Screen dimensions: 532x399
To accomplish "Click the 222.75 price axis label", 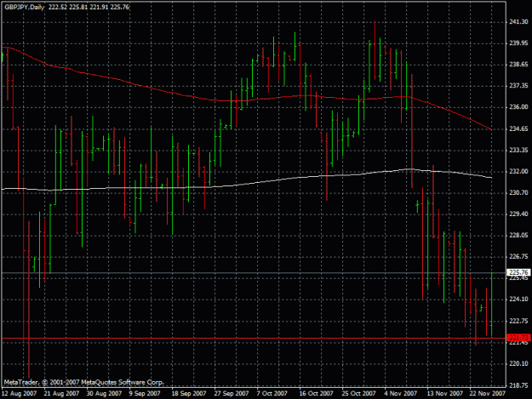I will tap(518, 321).
